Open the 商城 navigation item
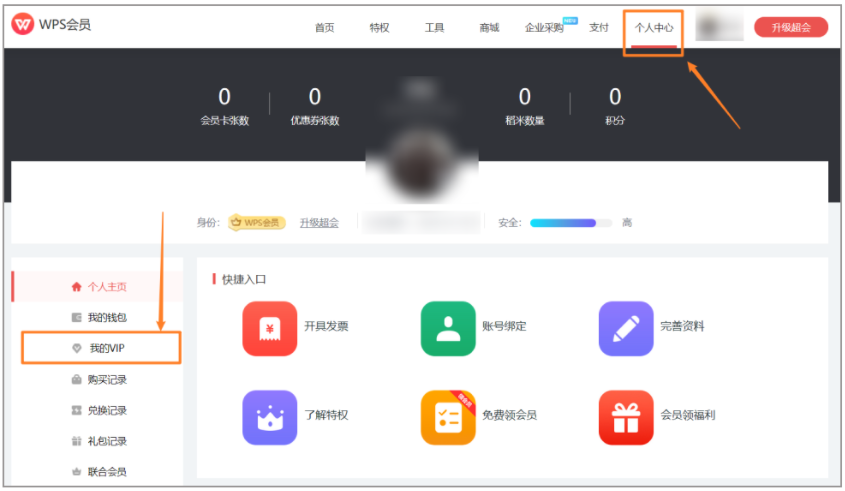Image resolution: width=845 pixels, height=491 pixels. click(489, 27)
